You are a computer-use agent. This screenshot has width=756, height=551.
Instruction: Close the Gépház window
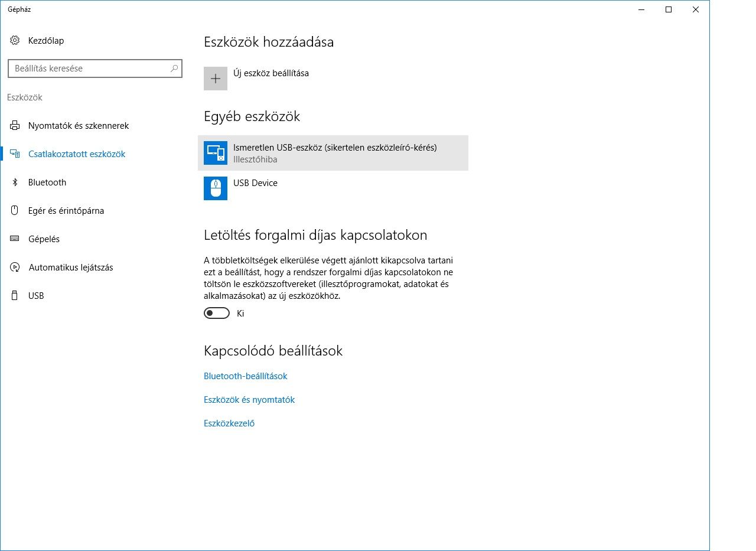click(696, 9)
